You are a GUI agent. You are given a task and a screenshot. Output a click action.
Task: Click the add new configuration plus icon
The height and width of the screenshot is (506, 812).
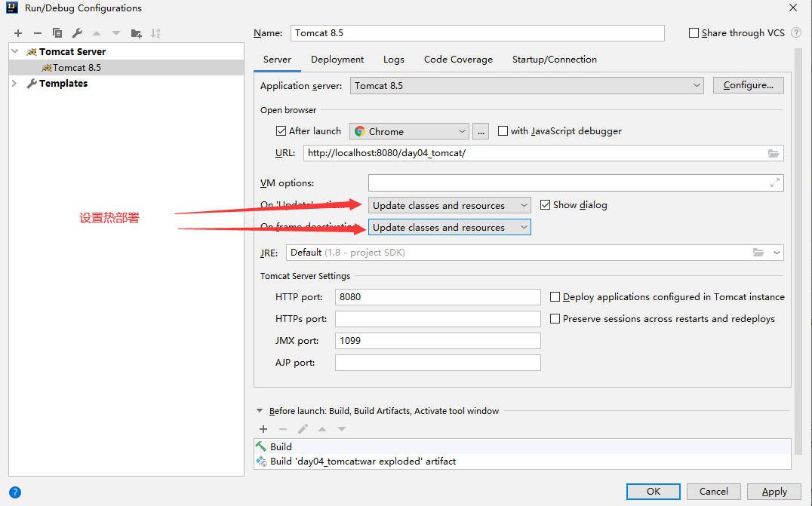pyautogui.click(x=18, y=33)
